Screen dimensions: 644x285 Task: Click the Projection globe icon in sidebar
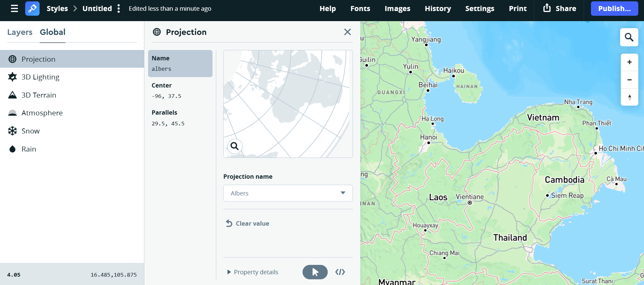coord(12,59)
